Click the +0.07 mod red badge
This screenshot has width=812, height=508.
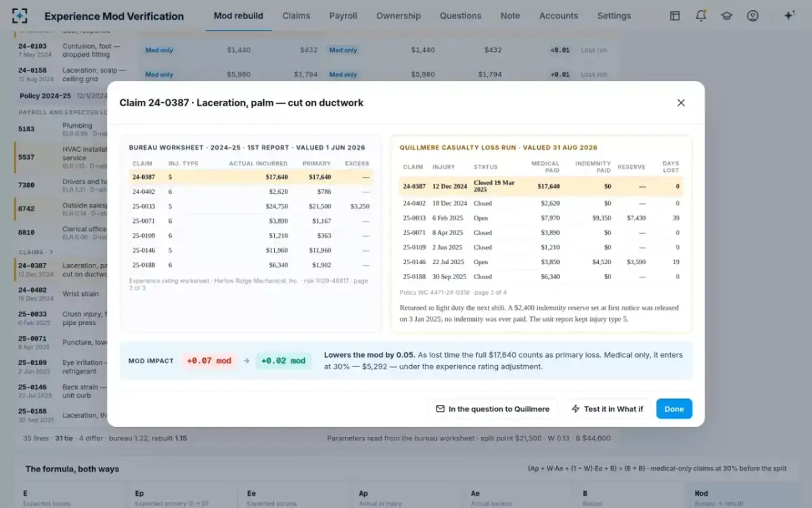click(x=208, y=361)
